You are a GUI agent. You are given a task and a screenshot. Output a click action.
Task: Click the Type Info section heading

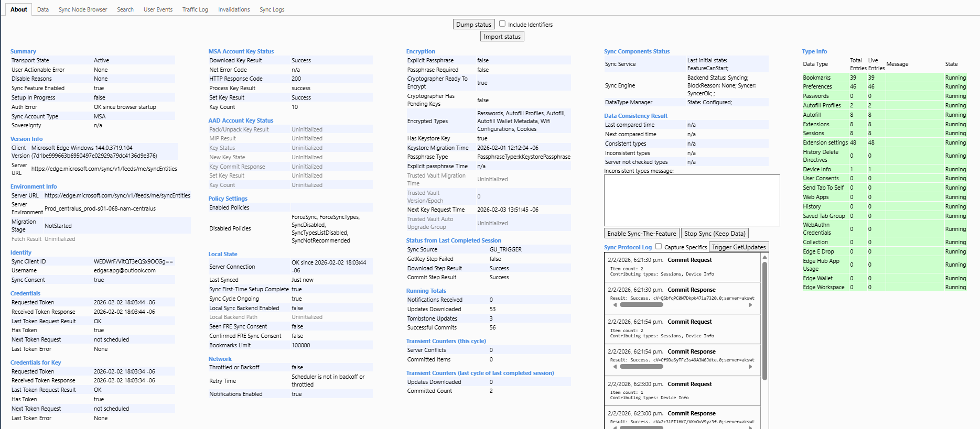(x=814, y=51)
